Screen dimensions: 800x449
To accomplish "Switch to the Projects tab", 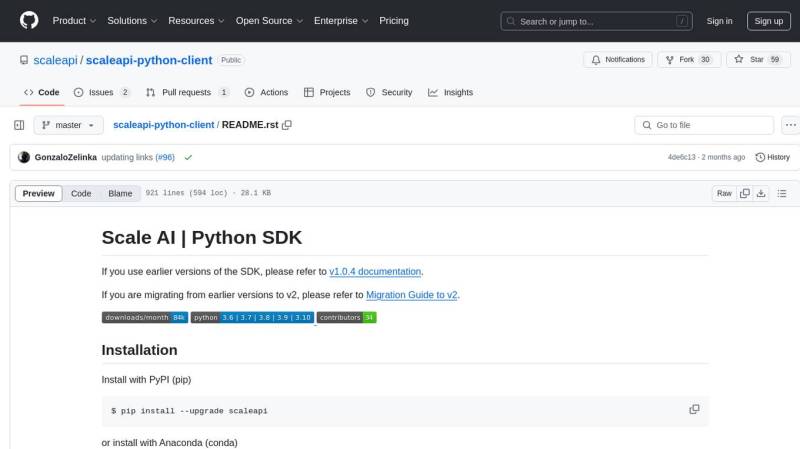I will [x=327, y=92].
